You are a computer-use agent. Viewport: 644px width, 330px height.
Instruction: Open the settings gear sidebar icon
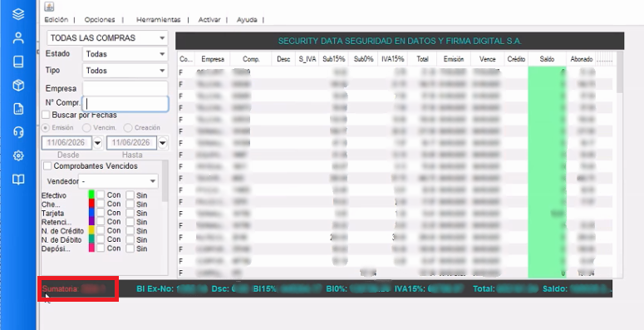click(x=18, y=155)
